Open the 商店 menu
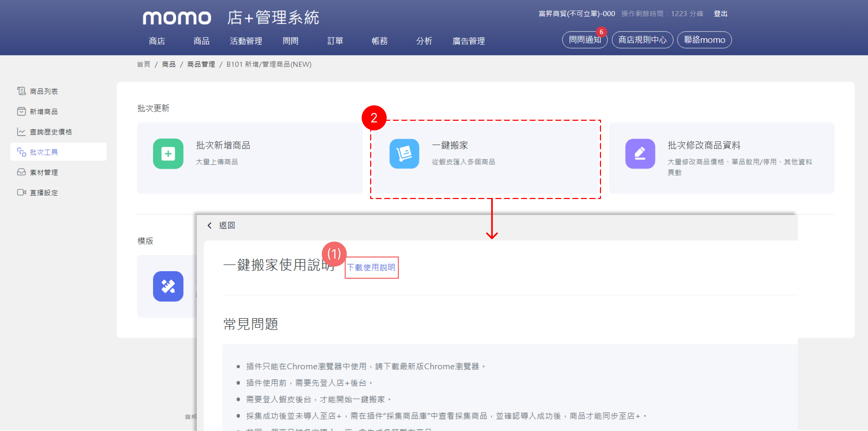Image resolution: width=868 pixels, height=431 pixels. [157, 41]
